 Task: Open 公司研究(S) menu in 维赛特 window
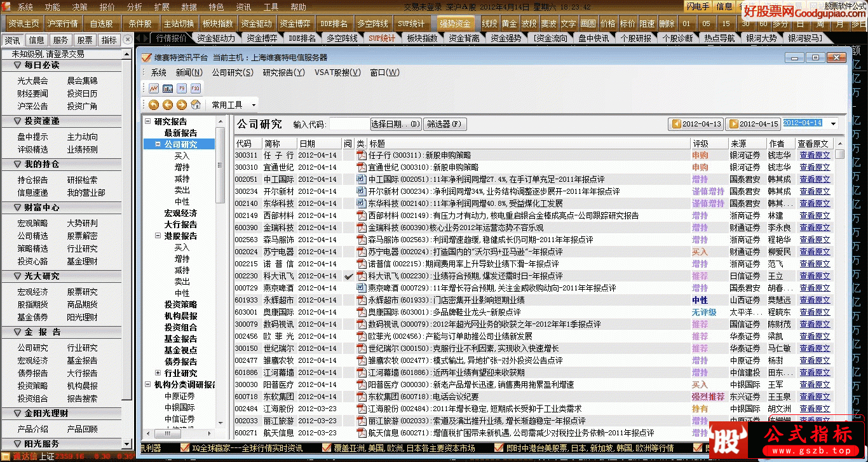(233, 72)
